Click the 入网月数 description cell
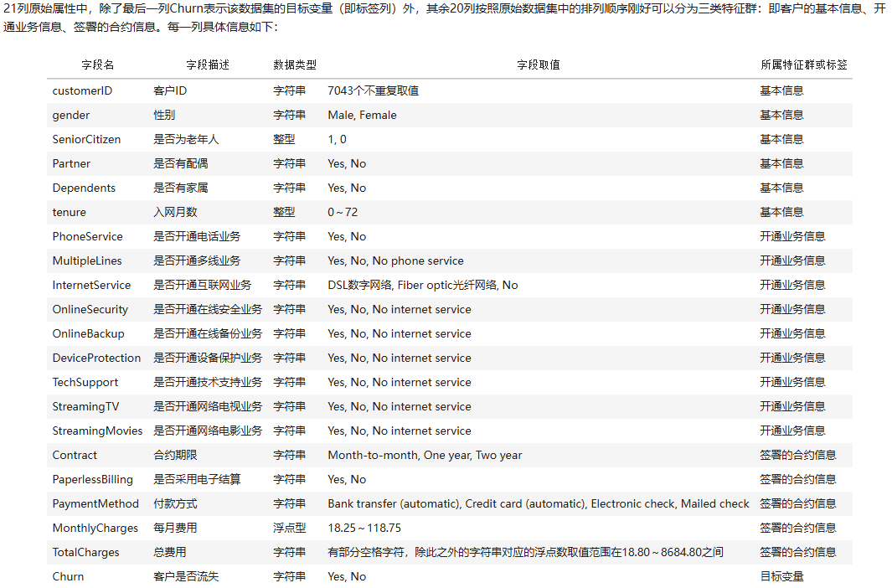The width and height of the screenshot is (892, 588). pyautogui.click(x=175, y=213)
